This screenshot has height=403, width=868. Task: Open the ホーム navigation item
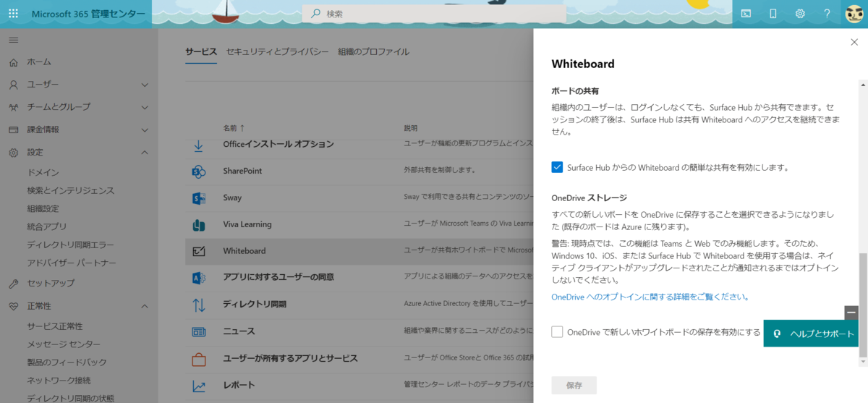[39, 62]
